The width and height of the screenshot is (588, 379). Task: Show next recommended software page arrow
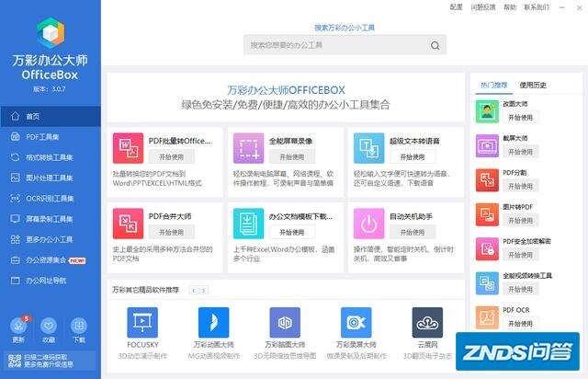tap(204, 290)
